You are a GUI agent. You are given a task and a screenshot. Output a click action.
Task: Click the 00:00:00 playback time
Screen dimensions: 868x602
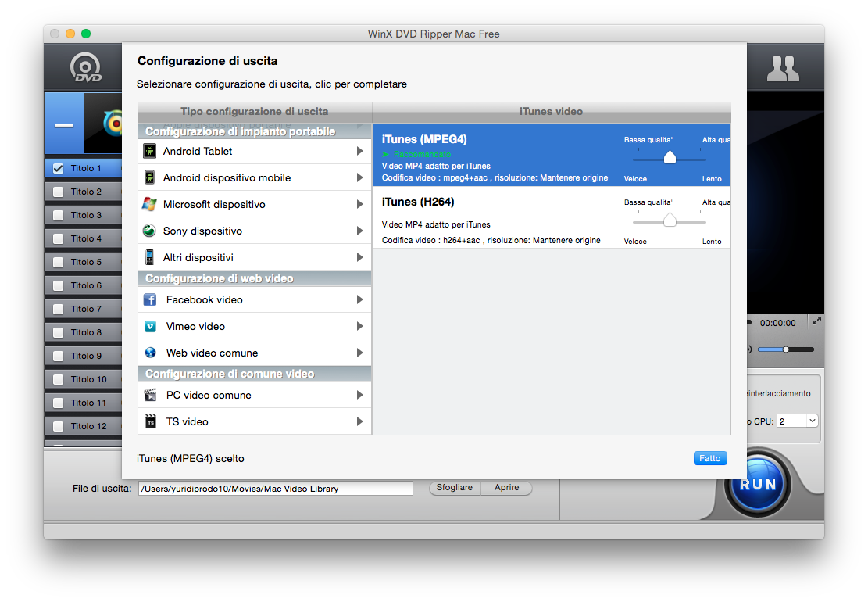[778, 323]
